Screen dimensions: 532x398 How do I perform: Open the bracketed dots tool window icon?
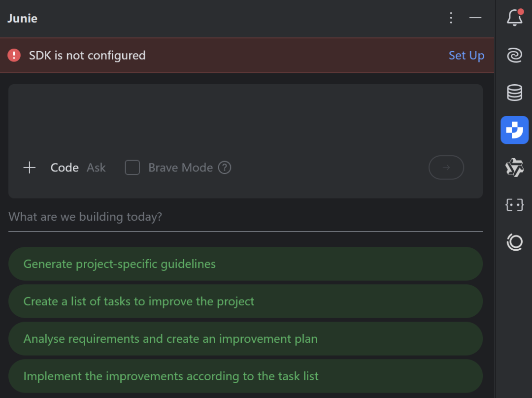(x=515, y=205)
